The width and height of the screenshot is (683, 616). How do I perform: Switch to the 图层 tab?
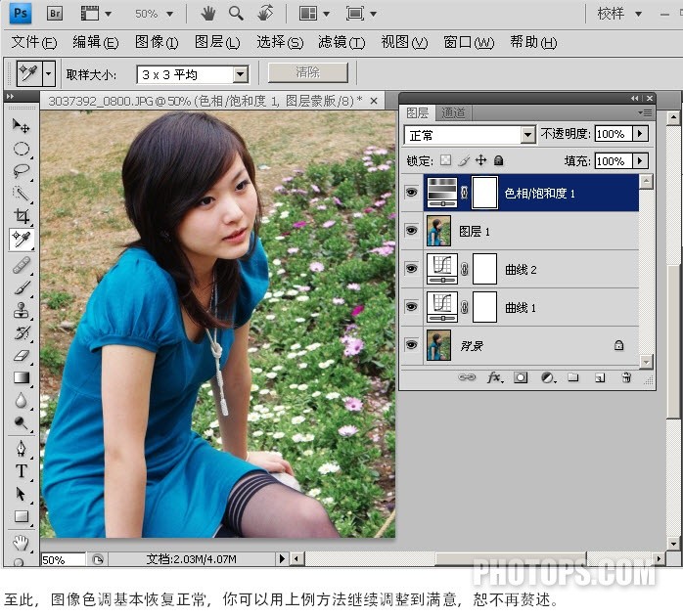417,112
